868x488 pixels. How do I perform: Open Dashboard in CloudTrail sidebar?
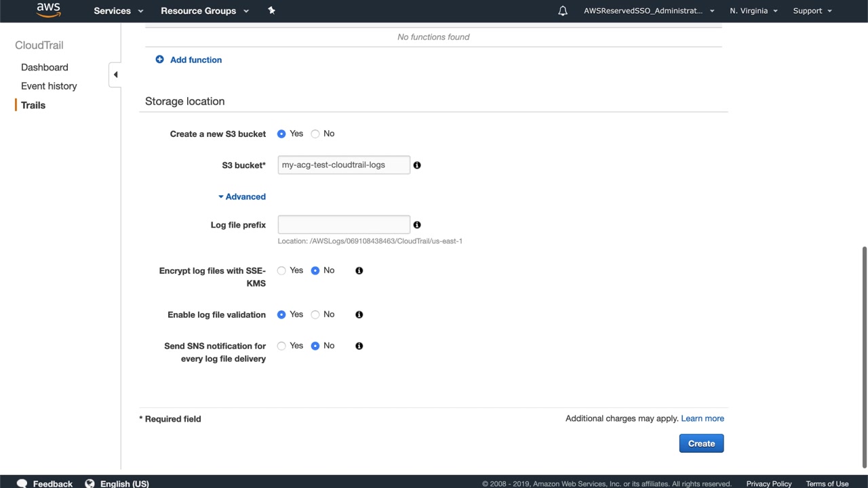tap(45, 67)
